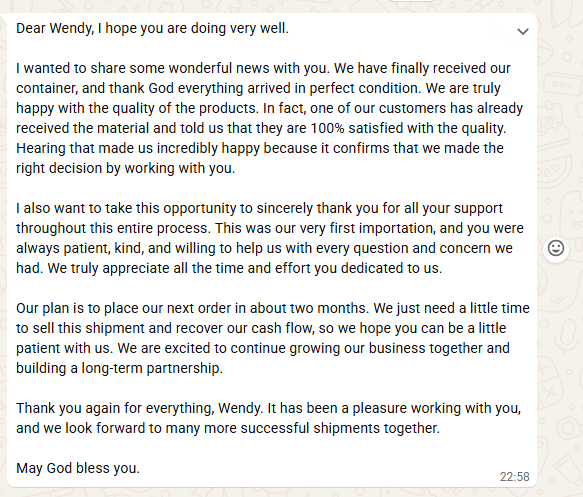The width and height of the screenshot is (583, 497).
Task: Open the message options chevron menu
Action: click(523, 32)
